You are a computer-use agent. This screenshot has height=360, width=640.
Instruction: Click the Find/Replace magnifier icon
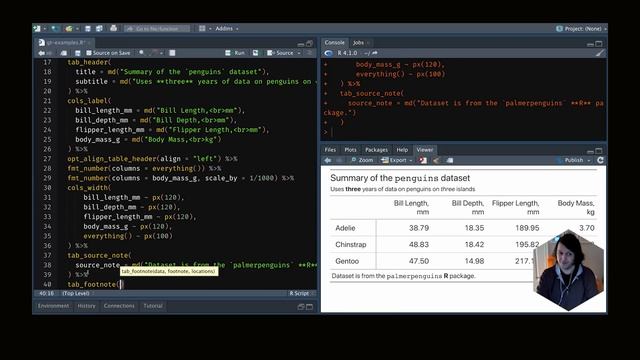142,53
